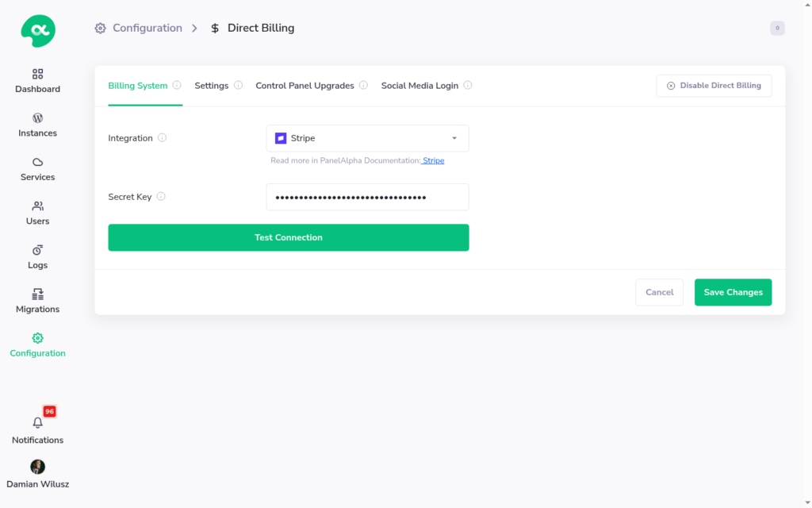812x508 pixels.
Task: Click Damian Wilusz profile avatar
Action: (38, 467)
